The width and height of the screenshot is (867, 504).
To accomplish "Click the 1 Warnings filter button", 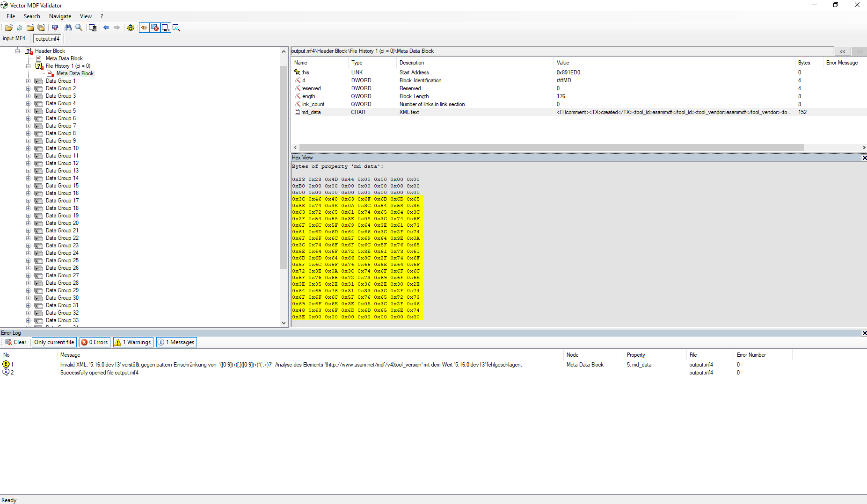I will [x=132, y=342].
